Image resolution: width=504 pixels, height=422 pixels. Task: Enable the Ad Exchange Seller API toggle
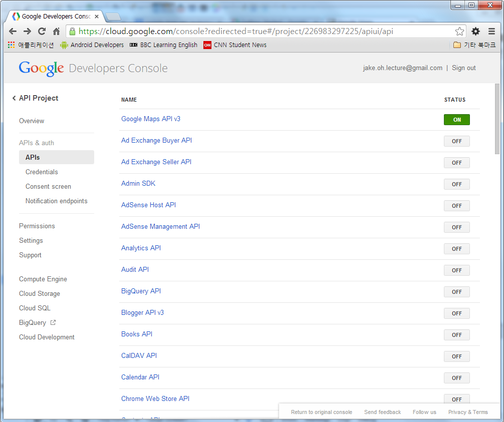tap(457, 163)
